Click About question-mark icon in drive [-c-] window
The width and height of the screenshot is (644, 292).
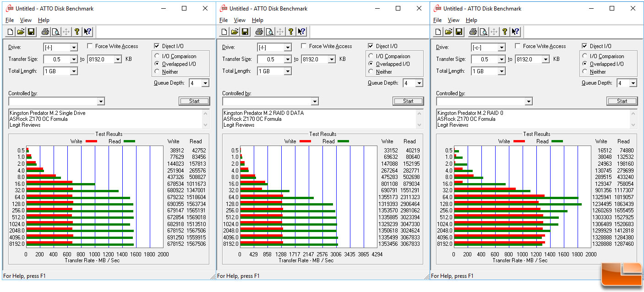(504, 32)
